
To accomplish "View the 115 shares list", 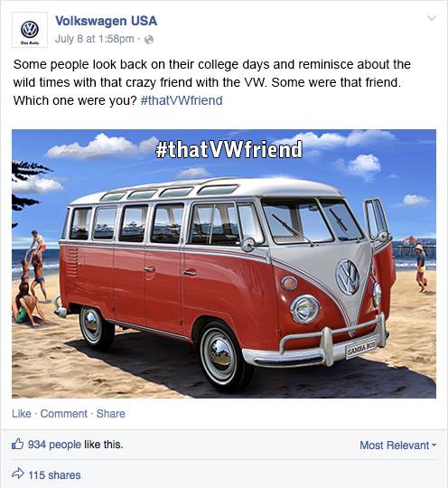I will point(54,475).
